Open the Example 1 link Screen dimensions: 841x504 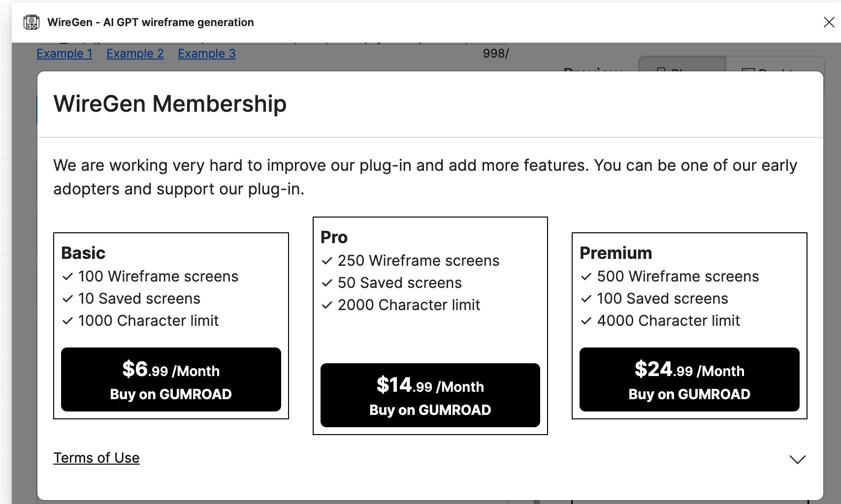pos(65,53)
